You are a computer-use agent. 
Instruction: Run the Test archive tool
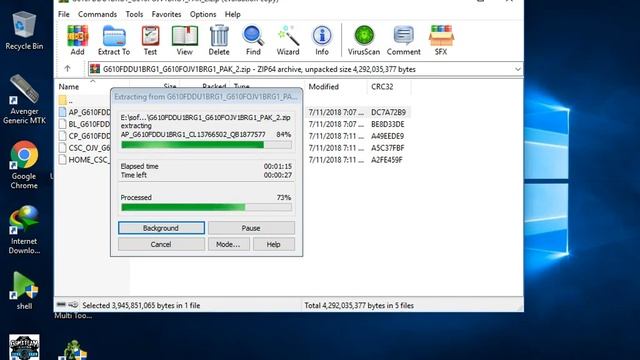click(150, 40)
